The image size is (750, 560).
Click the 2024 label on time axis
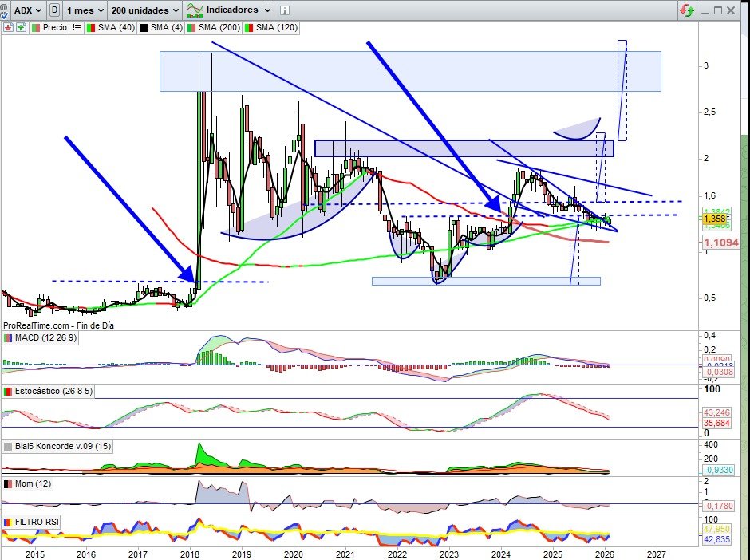tap(501, 554)
